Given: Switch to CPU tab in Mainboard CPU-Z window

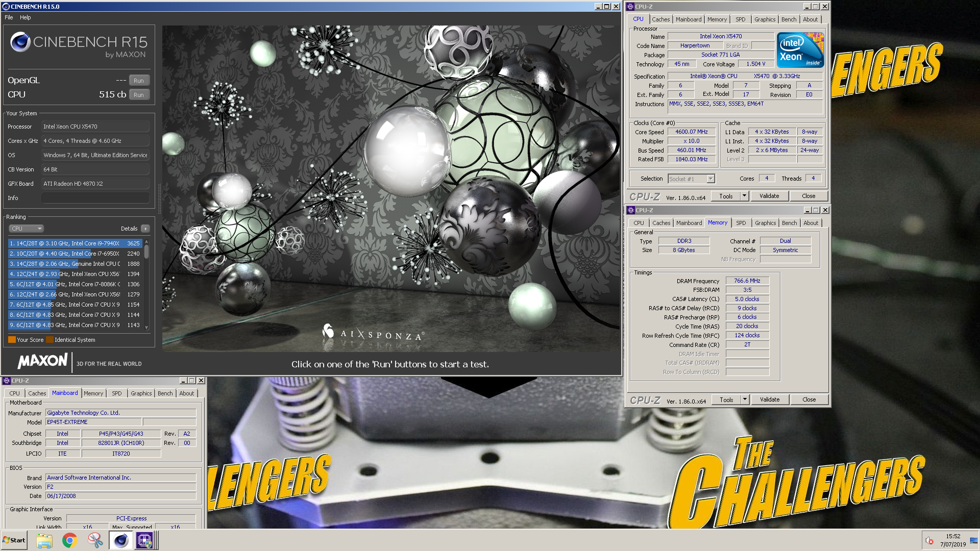Looking at the screenshot, I should tap(14, 393).
